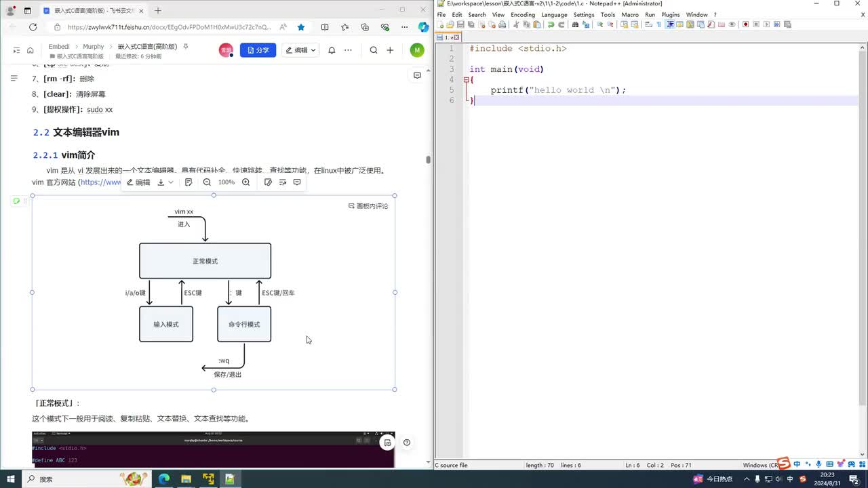Click the favorites star in the address bar

tap(301, 27)
